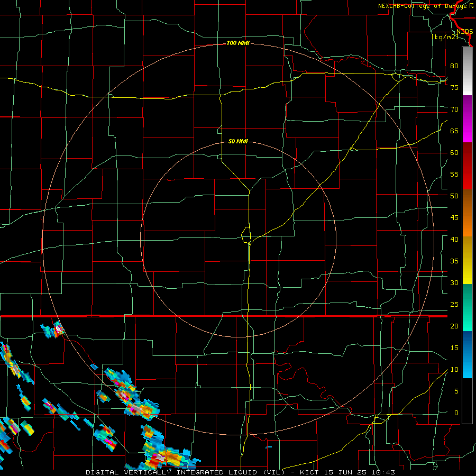Image resolution: width=476 pixels, height=476 pixels.
Task: Click the tiny isolated cyan echo south of center
Action: (269, 447)
